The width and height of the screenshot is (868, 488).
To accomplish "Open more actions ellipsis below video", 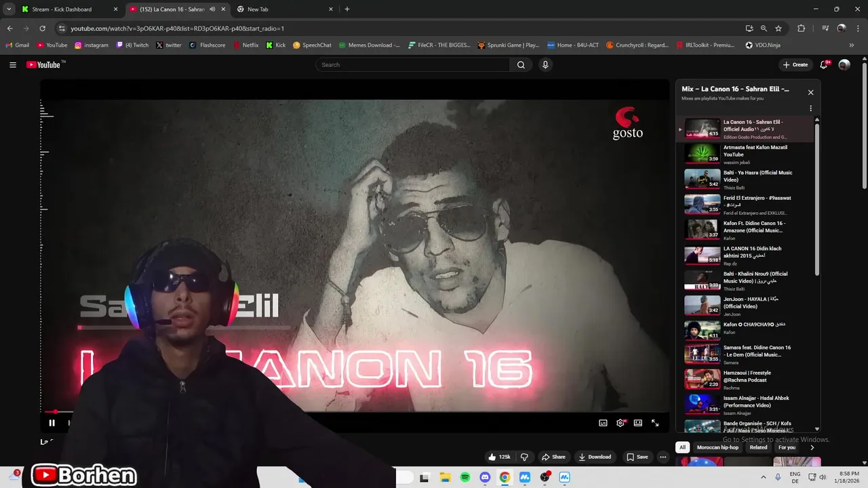I will (x=663, y=457).
